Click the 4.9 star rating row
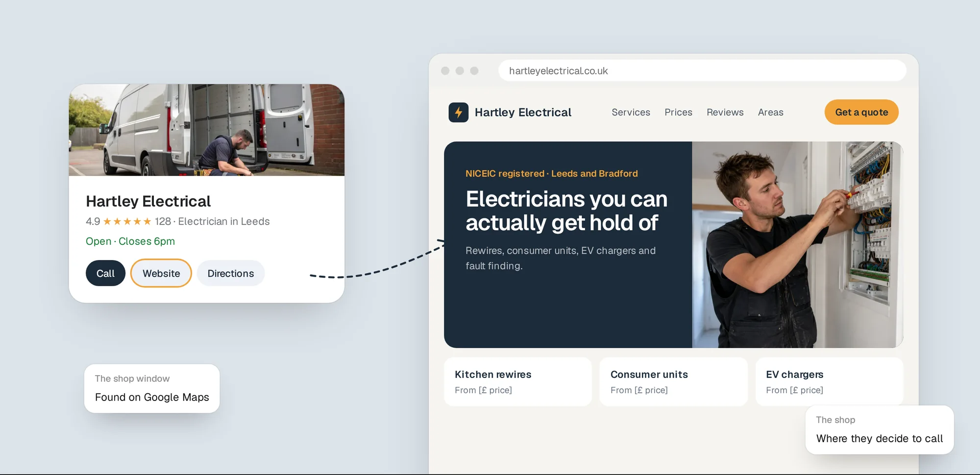The image size is (980, 475). tap(177, 221)
